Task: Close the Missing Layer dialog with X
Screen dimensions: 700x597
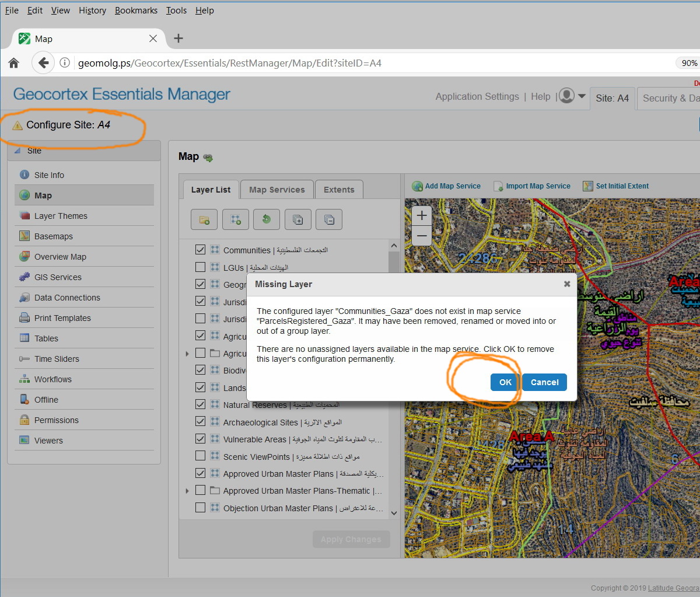Action: 567,284
